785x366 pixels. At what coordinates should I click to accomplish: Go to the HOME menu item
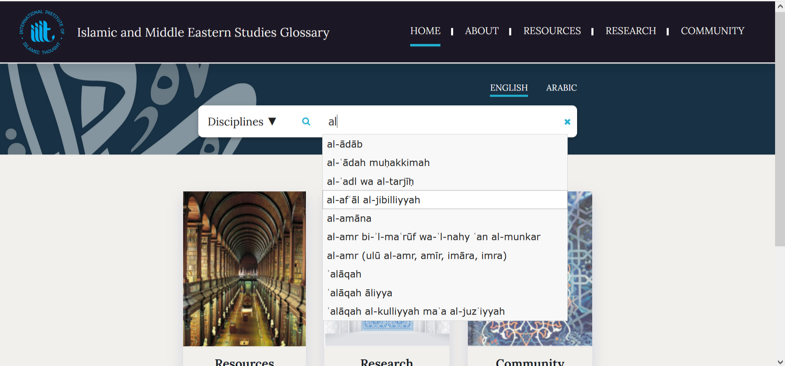coord(425,31)
